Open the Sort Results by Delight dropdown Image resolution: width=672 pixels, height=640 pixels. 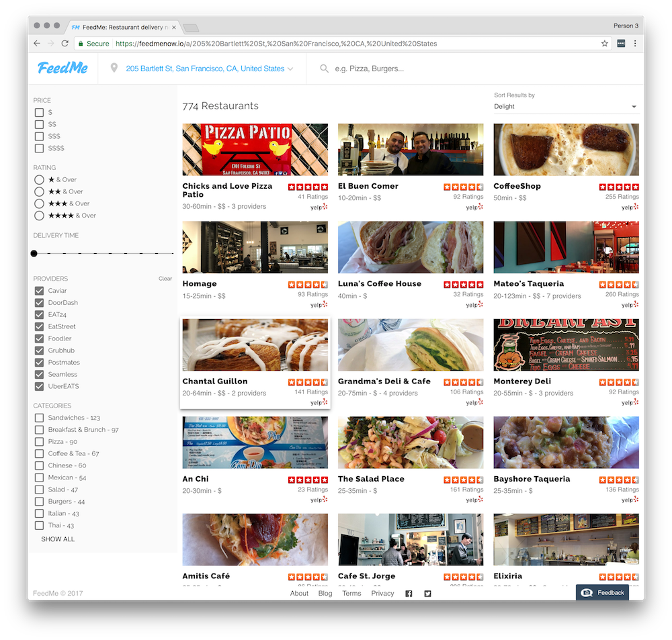click(x=566, y=106)
